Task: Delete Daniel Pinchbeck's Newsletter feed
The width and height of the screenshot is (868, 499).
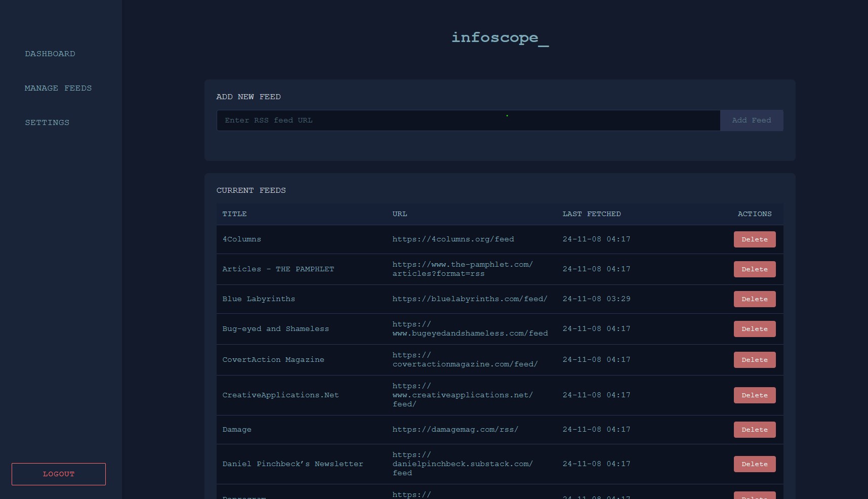Action: tap(754, 464)
